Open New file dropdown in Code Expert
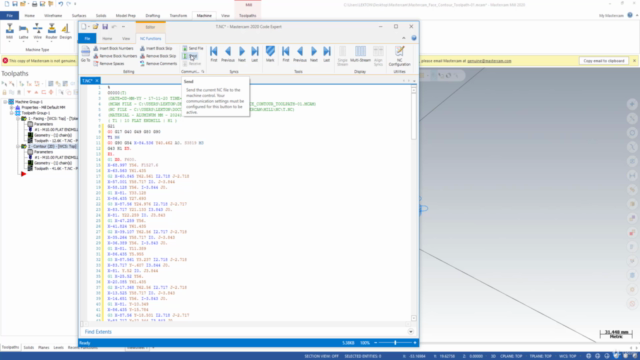 (89, 27)
